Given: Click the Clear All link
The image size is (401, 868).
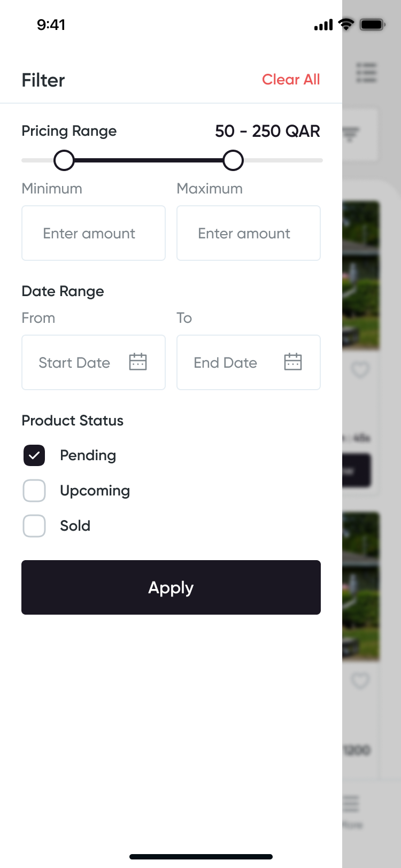Looking at the screenshot, I should click(291, 80).
